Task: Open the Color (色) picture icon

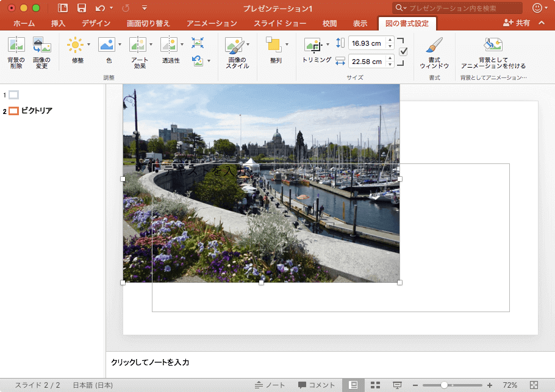Action: point(107,45)
